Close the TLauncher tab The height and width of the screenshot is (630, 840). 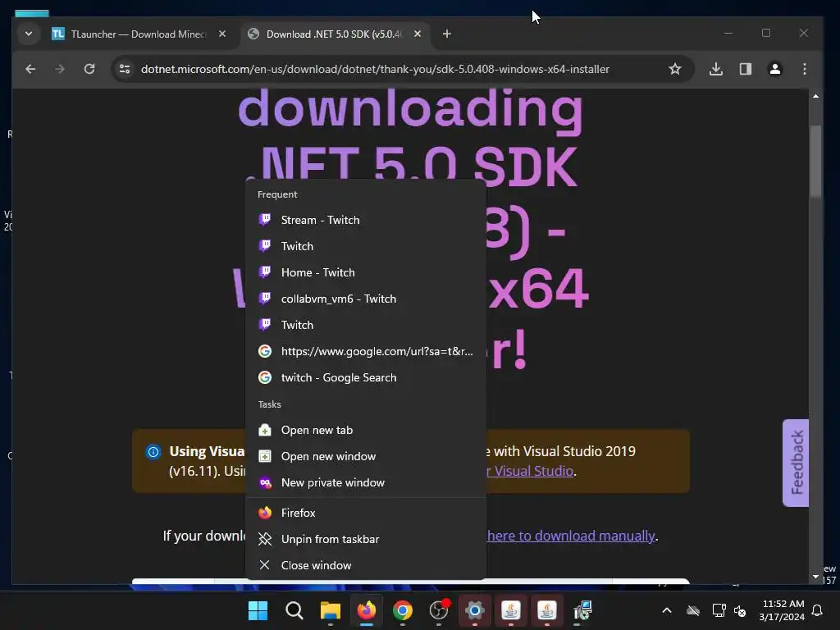221,34
